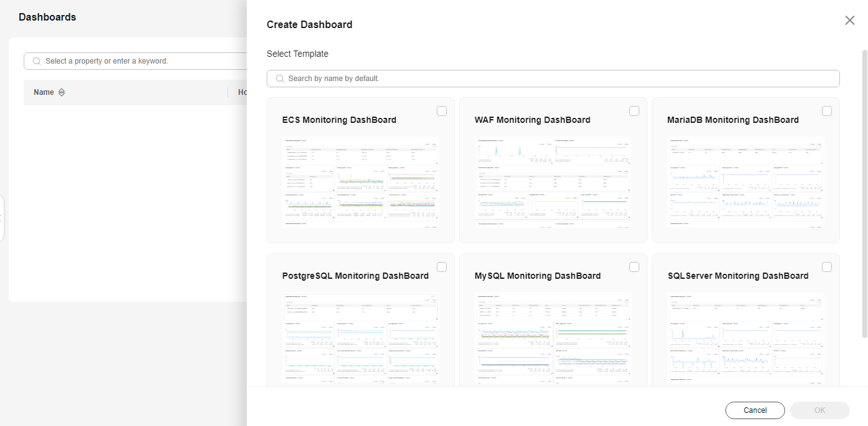
Task: Click the PostgreSQL Monitoring DashBoard title
Action: (355, 276)
